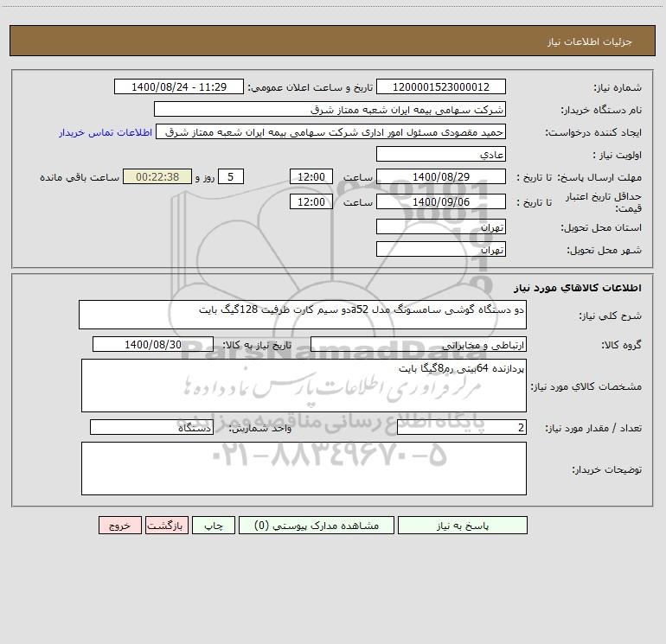The image size is (666, 644).
Task: Click section heading 'اطلاعات کالاهای مورد نیاز'
Action: pos(578,288)
